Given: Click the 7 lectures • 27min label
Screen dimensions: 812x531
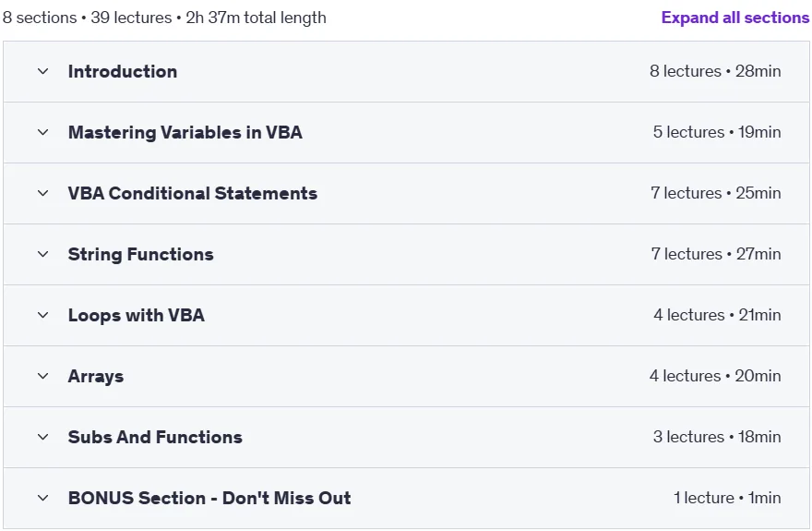Looking at the screenshot, I should [x=716, y=254].
